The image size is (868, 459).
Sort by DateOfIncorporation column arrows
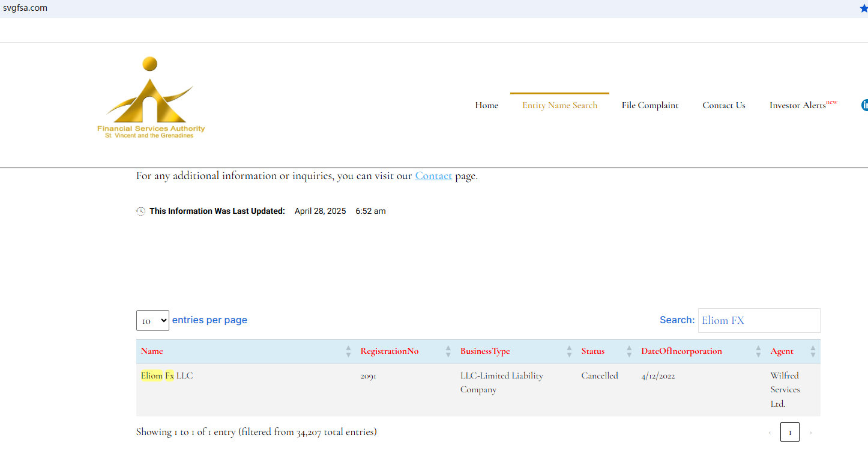click(758, 351)
